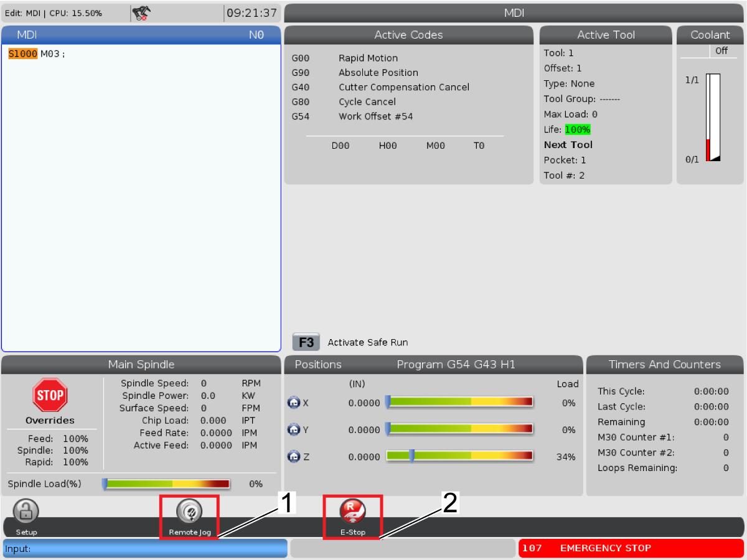Screen dimensions: 747x560
Task: Click the Spindle Load percentage bar
Action: [x=167, y=483]
